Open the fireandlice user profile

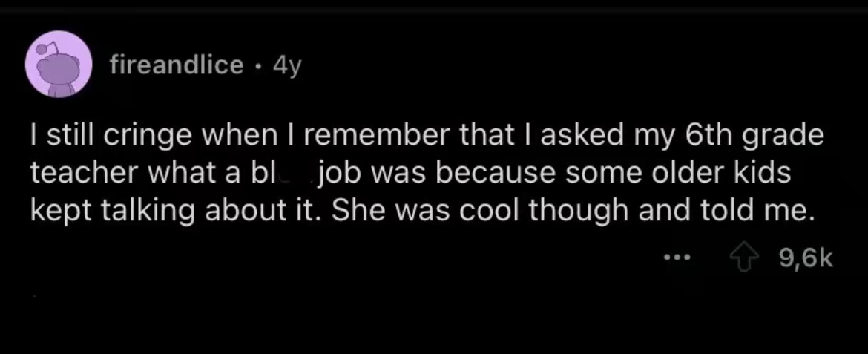176,66
